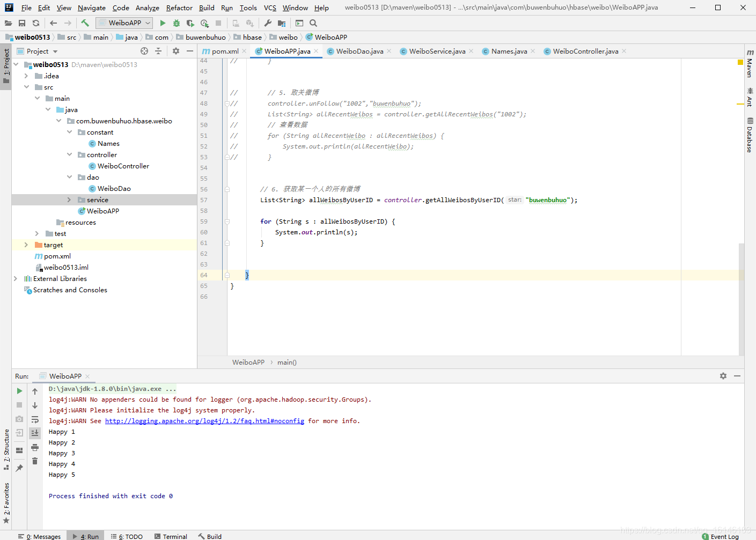Open file icon in main toolbar
The height and width of the screenshot is (540, 756).
8,23
